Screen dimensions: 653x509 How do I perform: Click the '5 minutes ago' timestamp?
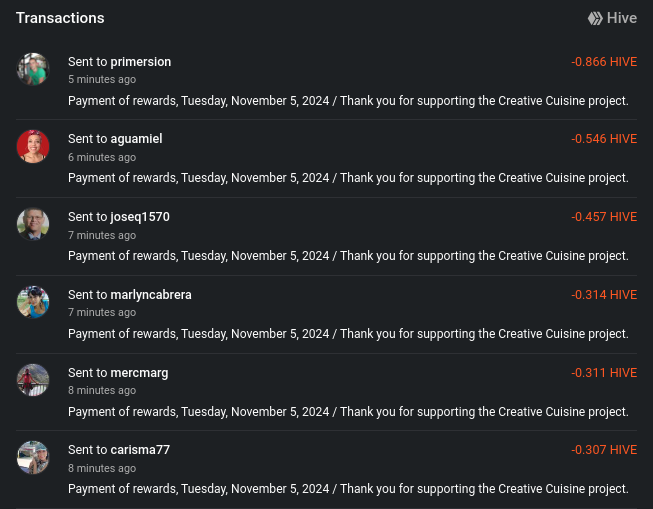(102, 79)
